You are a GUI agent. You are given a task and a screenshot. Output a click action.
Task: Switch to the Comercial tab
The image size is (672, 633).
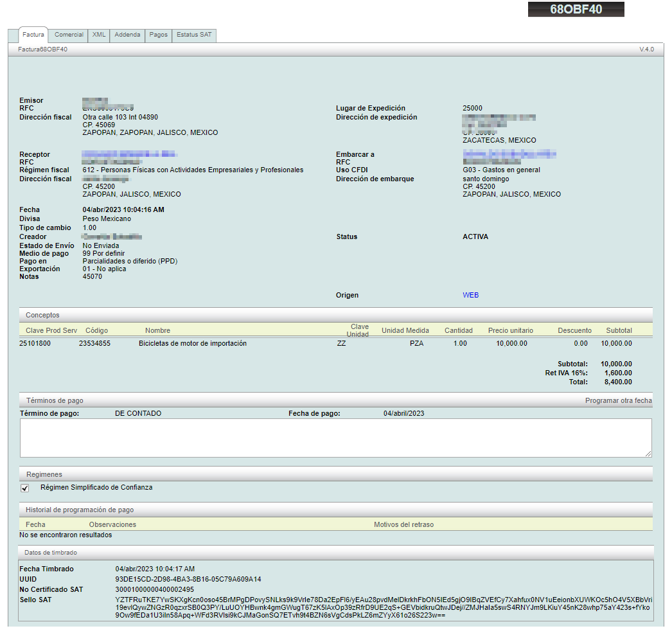point(69,35)
